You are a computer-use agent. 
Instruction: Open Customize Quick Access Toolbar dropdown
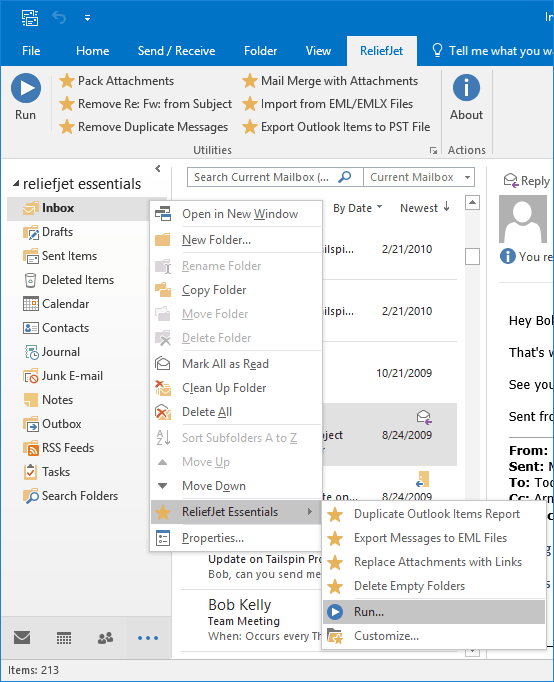coord(87,18)
